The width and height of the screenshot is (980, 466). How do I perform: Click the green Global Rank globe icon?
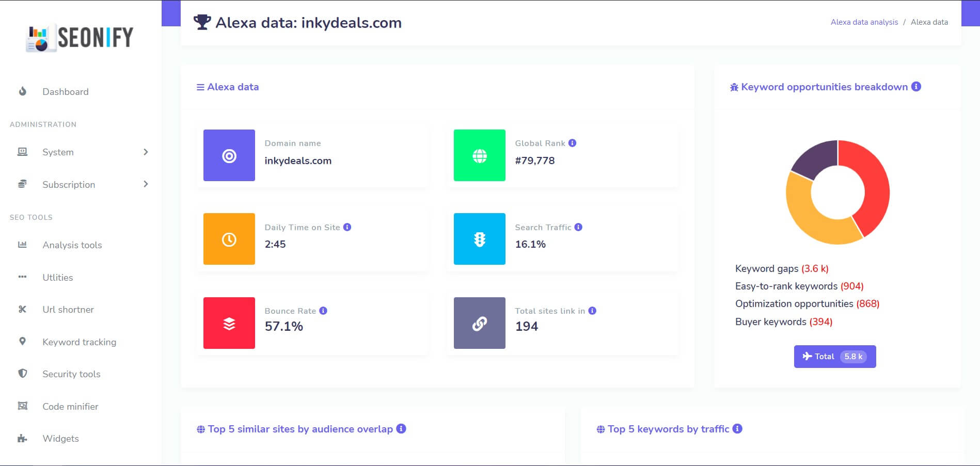[x=480, y=155]
